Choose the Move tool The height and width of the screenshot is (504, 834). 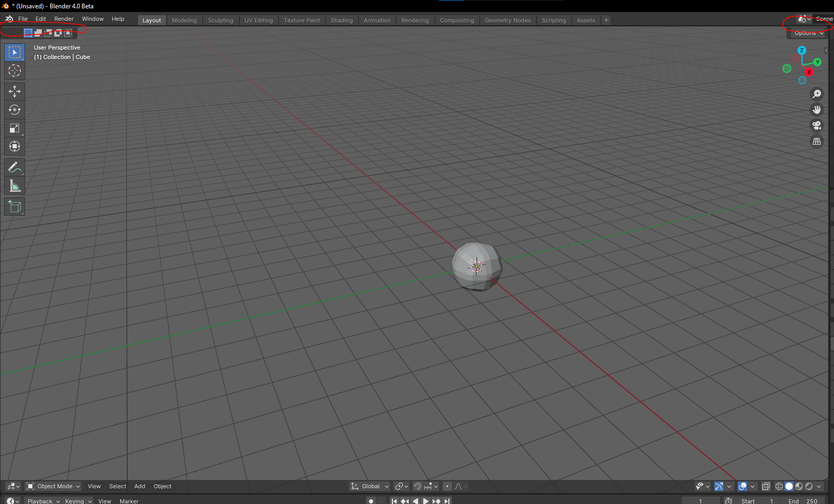[x=15, y=91]
